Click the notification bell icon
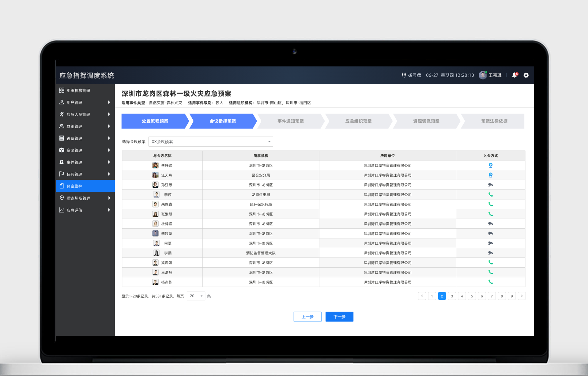This screenshot has height=376, width=588. [514, 75]
